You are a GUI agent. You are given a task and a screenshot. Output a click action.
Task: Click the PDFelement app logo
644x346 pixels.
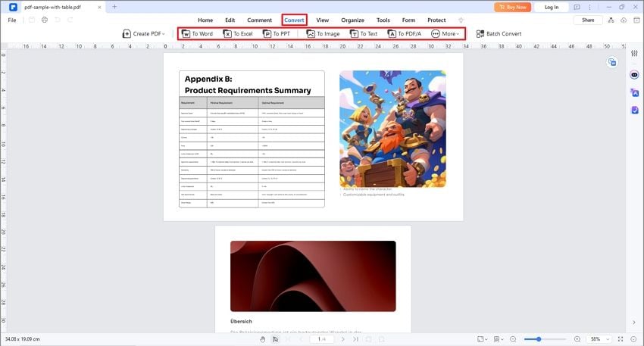[13, 7]
